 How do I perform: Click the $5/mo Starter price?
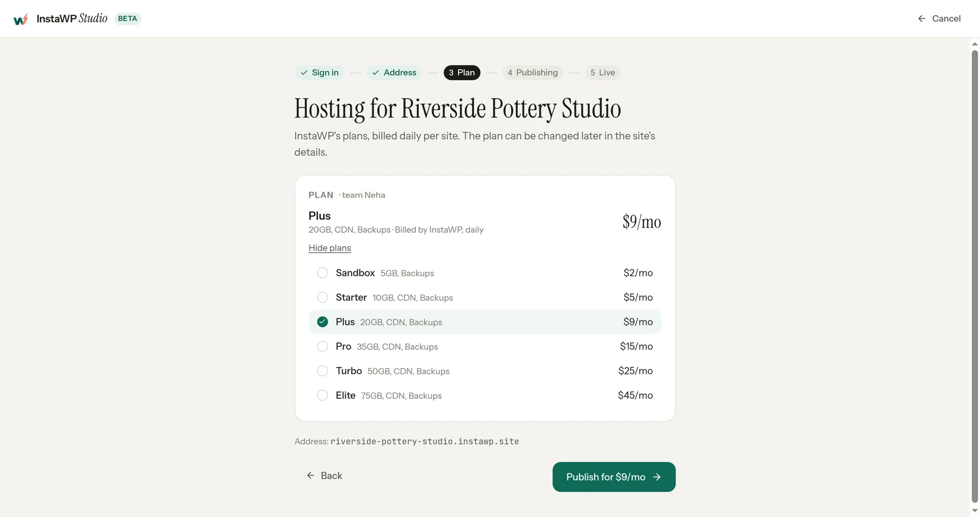coord(638,297)
